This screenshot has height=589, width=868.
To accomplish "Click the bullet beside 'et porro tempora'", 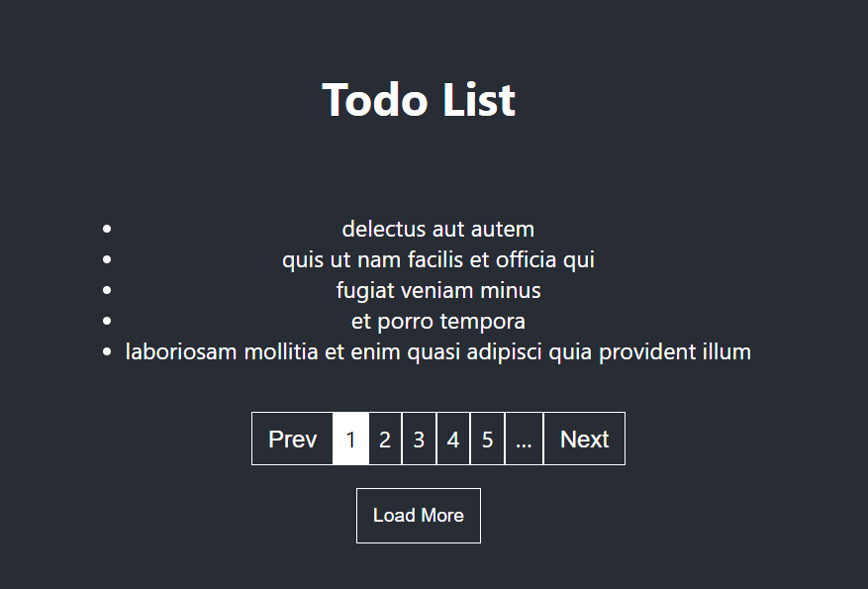I will 107,321.
